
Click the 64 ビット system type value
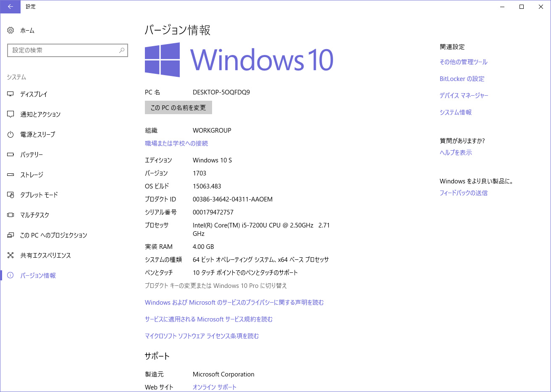pos(261,259)
